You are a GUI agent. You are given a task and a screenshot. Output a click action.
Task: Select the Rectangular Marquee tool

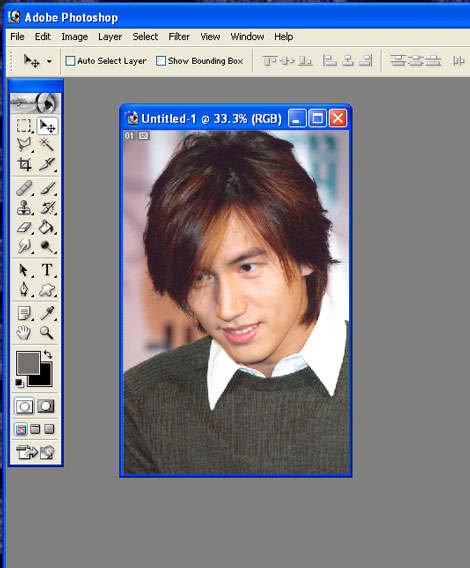(24, 126)
